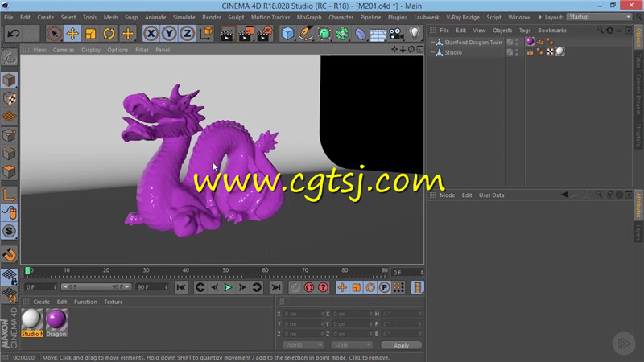
Task: Go to end of animation
Action: point(276,287)
